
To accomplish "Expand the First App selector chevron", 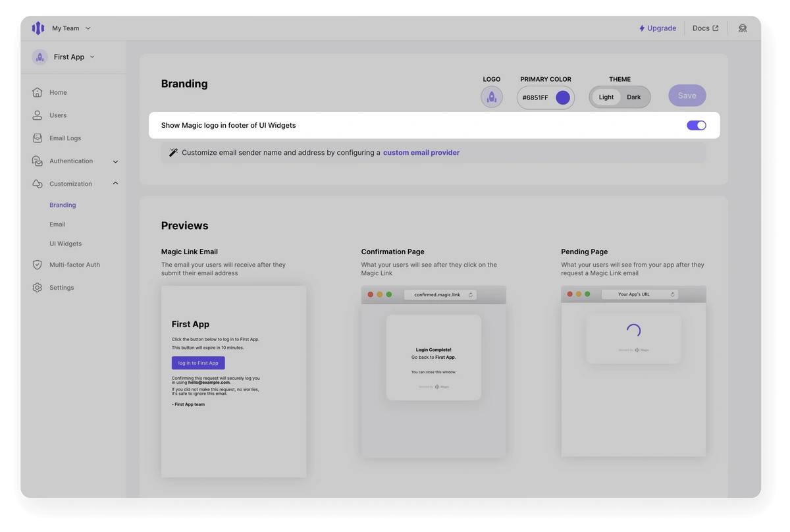I will click(x=92, y=57).
